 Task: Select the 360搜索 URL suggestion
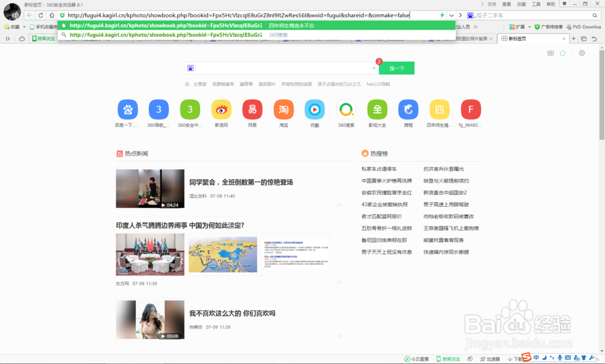coord(257,34)
